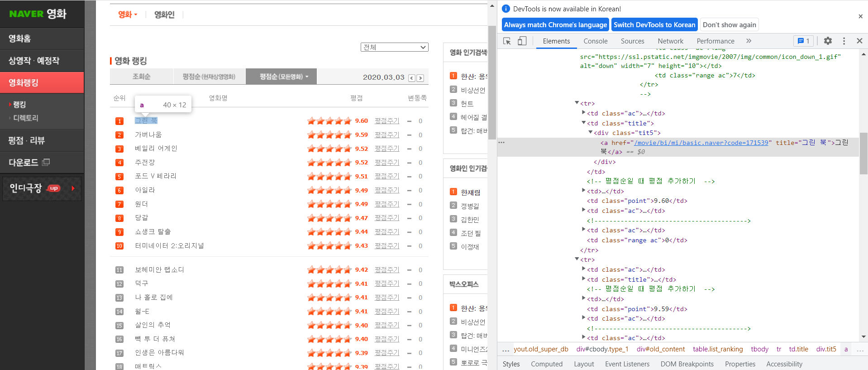The width and height of the screenshot is (868, 370).
Task: Collapse the td class title node
Action: tap(583, 123)
